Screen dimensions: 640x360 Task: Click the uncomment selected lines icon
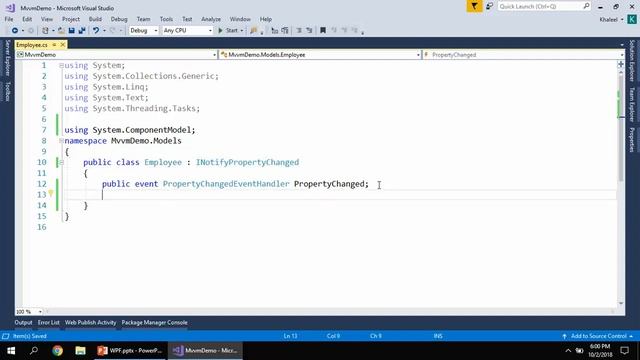click(285, 31)
